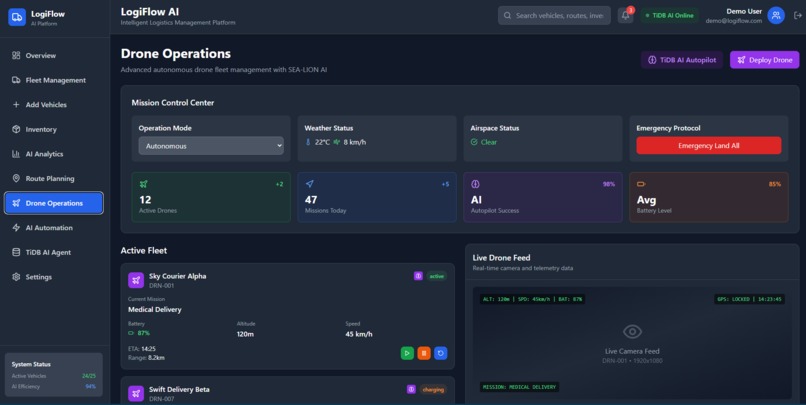Click demo@logiflow.com email text
The width and height of the screenshot is (806, 405).
tap(734, 21)
